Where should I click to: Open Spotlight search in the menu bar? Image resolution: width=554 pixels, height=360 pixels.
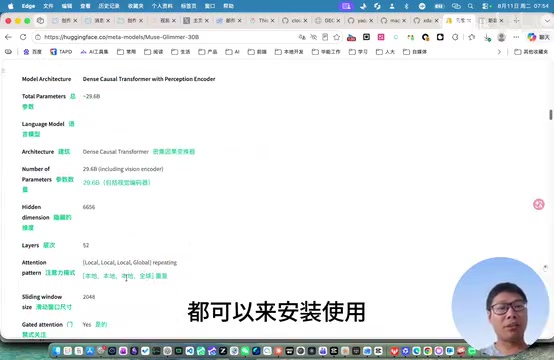click(x=470, y=6)
